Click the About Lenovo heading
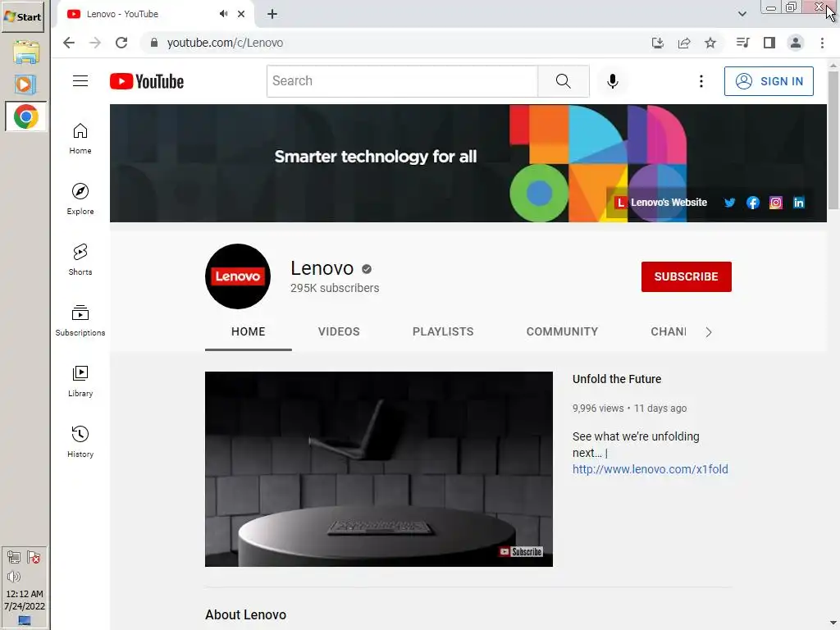This screenshot has width=840, height=630. (x=245, y=614)
